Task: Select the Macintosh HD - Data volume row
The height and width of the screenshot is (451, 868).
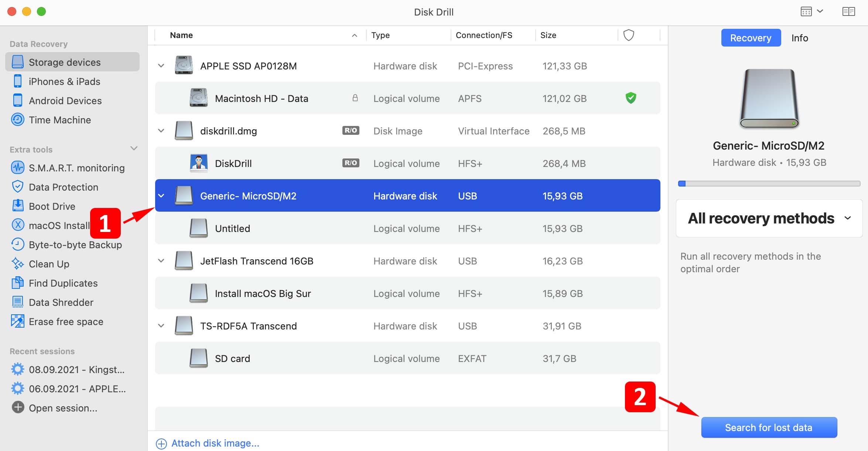Action: (407, 98)
